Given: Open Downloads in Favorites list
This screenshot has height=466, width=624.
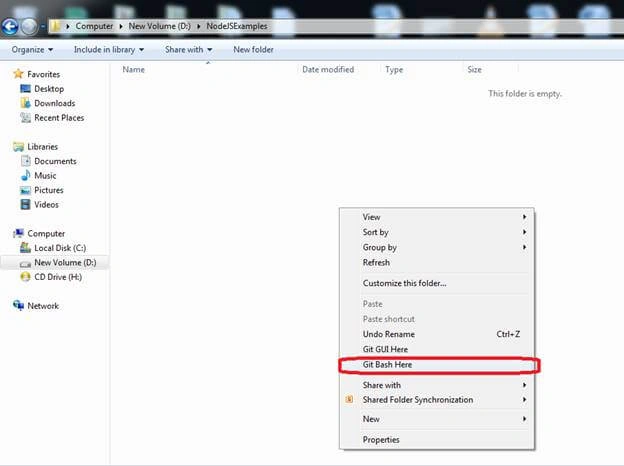Looking at the screenshot, I should coord(55,103).
